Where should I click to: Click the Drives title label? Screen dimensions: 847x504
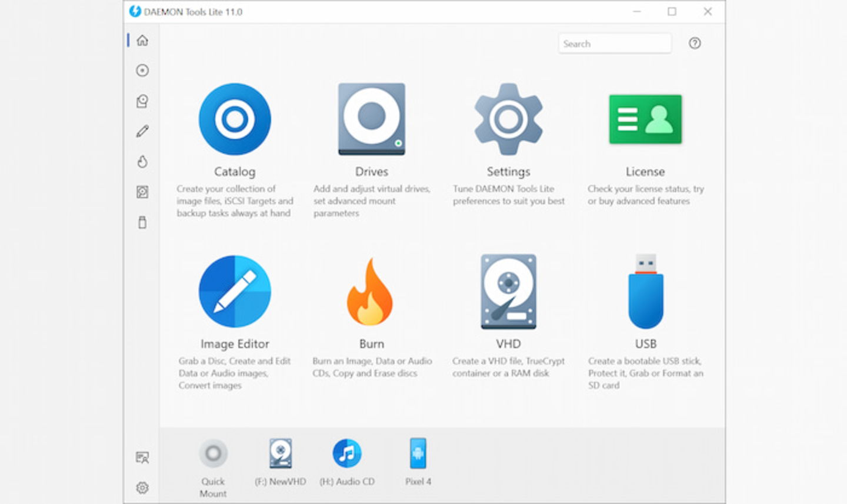point(372,172)
